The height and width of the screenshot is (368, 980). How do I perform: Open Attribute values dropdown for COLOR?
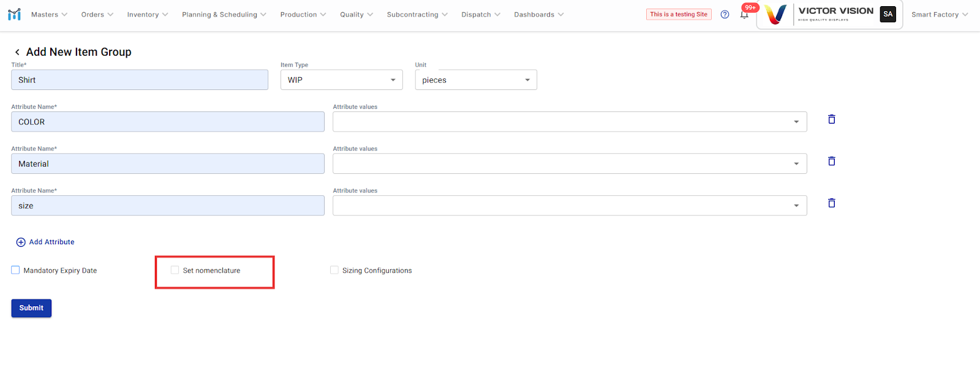[x=569, y=122]
